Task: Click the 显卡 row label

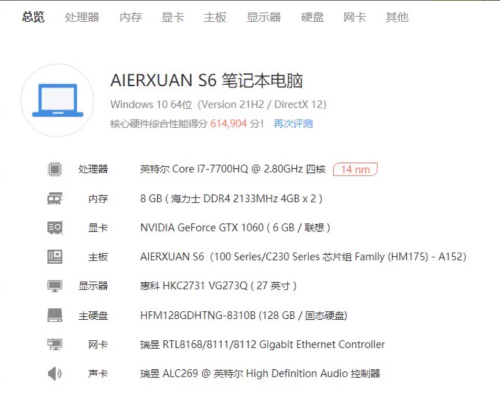Action: pos(98,228)
